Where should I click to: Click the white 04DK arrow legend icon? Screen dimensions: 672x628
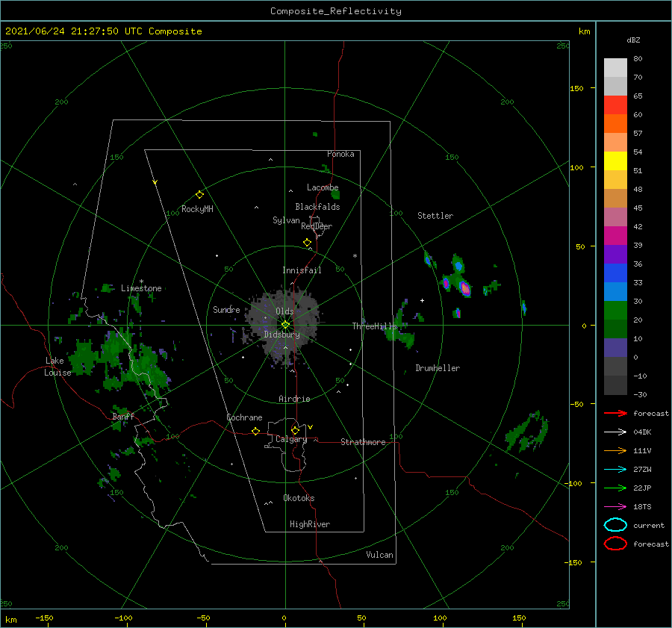click(615, 432)
